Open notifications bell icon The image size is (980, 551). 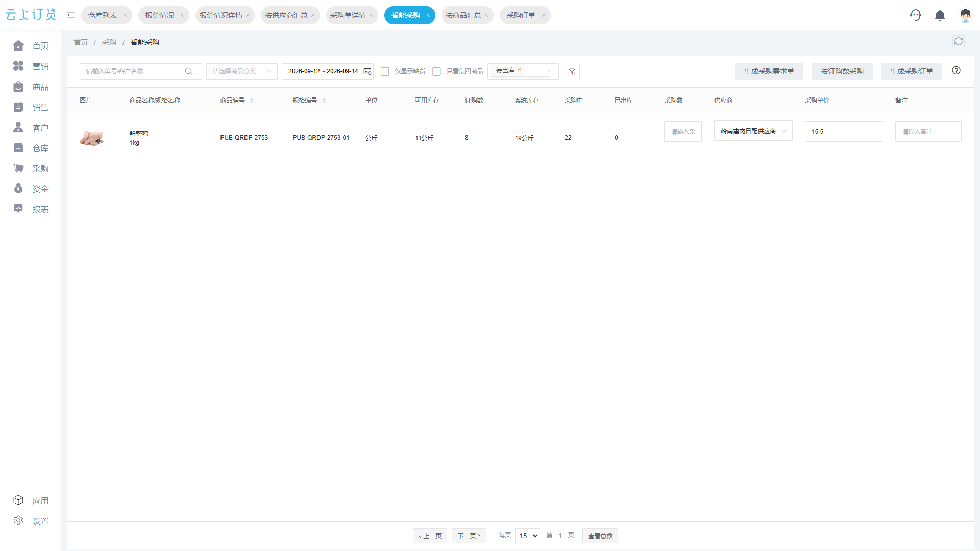[x=940, y=16]
